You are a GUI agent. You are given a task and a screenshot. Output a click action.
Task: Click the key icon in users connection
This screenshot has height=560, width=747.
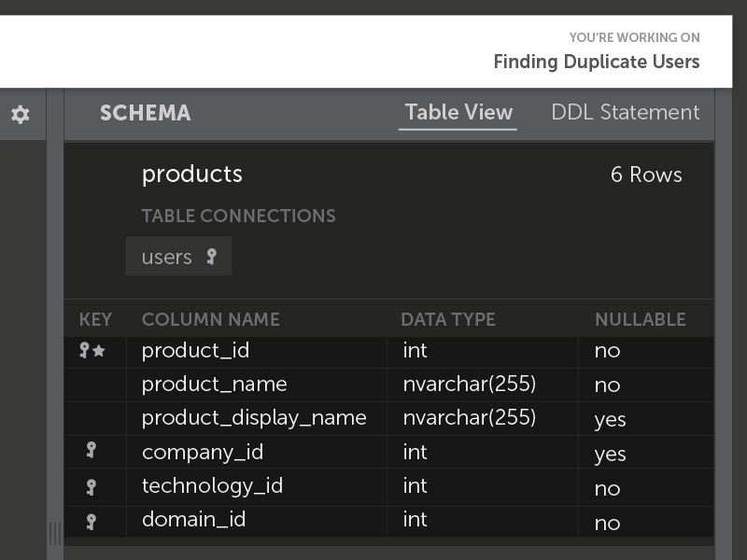(211, 256)
